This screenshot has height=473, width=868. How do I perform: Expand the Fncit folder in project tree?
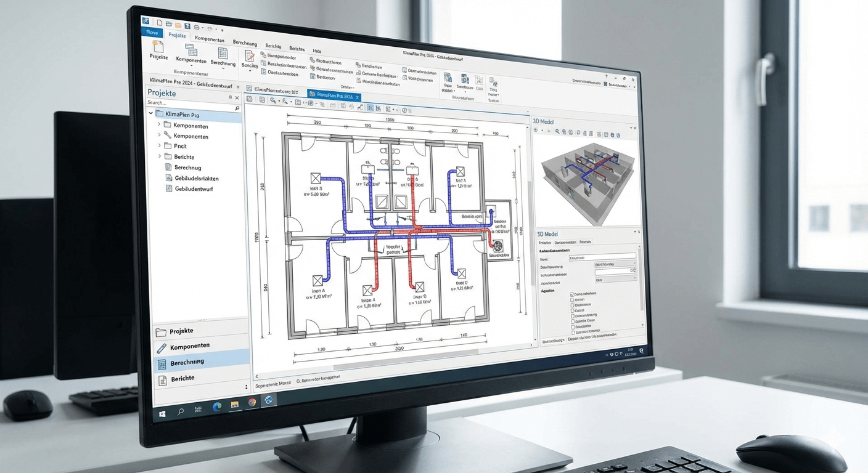pos(159,146)
